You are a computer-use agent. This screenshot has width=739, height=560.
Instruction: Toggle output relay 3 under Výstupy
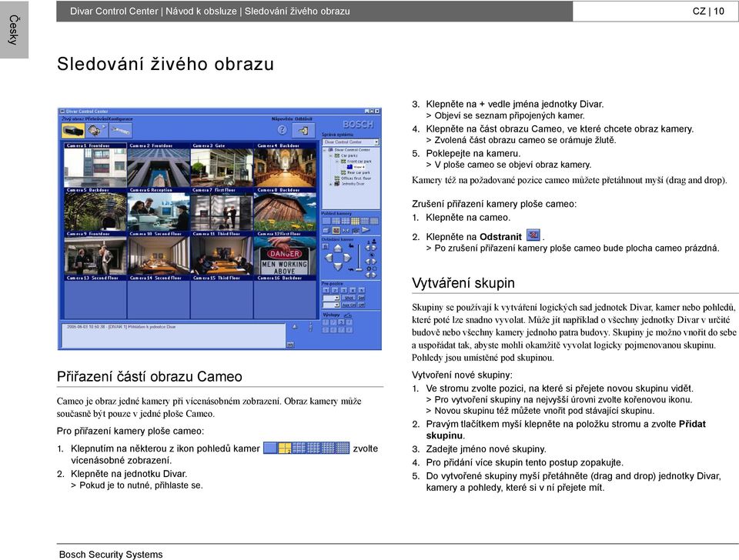tap(341, 322)
